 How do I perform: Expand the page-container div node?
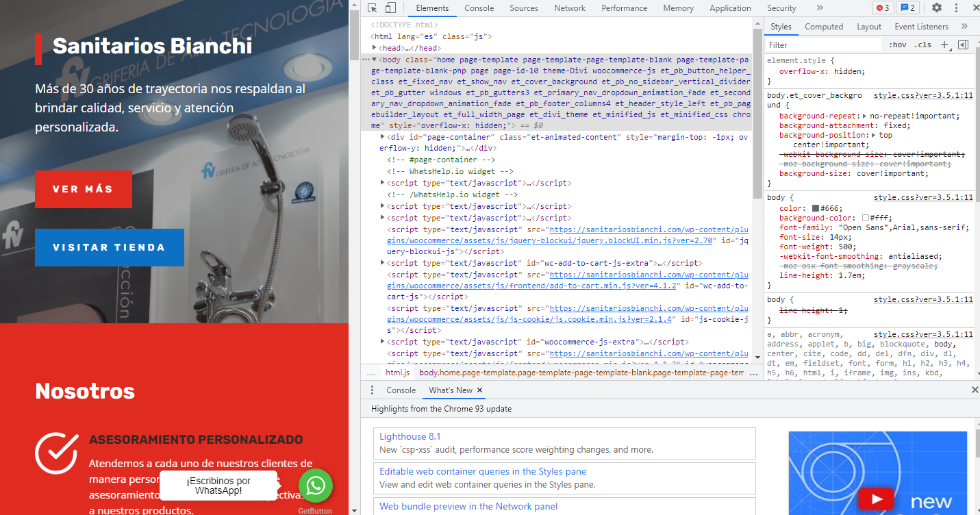point(382,137)
